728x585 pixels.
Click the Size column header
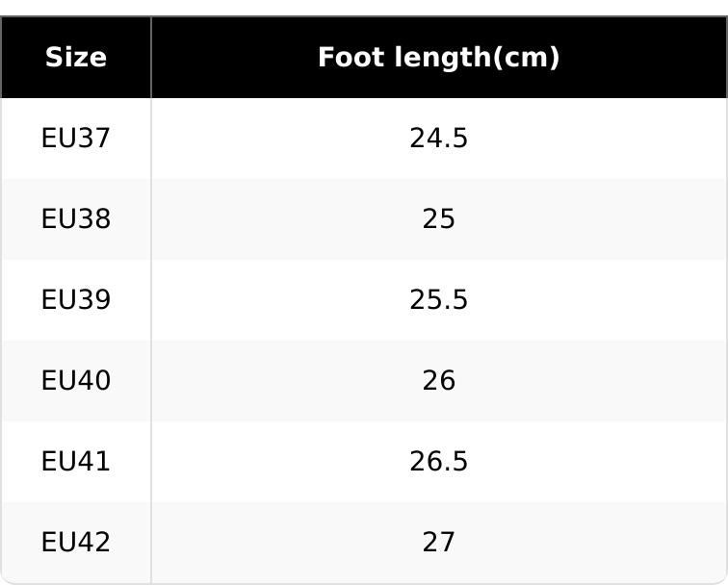coord(75,58)
